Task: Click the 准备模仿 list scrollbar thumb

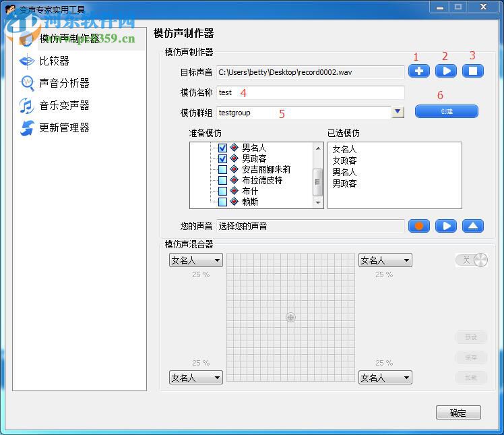Action: pos(318,182)
